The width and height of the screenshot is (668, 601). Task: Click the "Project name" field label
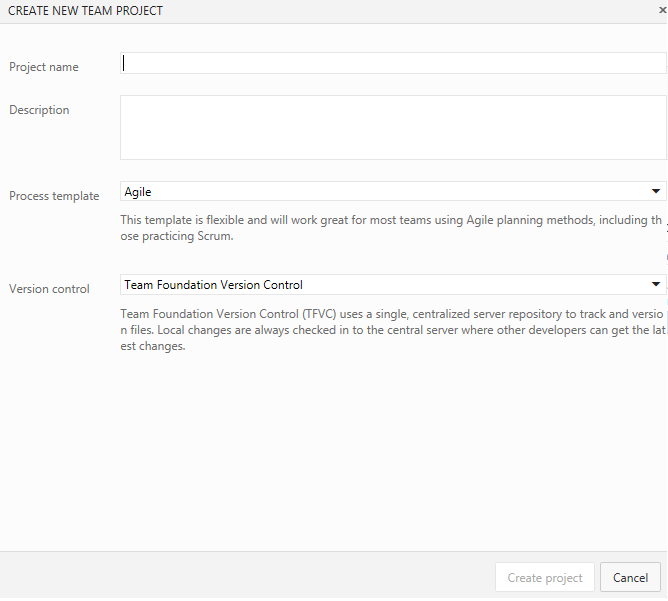[x=44, y=67]
